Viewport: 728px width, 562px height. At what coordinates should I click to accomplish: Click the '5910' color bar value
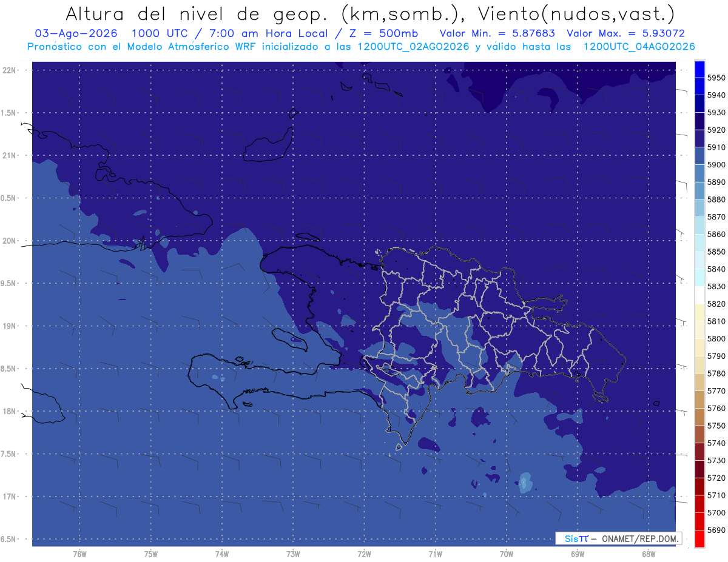716,147
